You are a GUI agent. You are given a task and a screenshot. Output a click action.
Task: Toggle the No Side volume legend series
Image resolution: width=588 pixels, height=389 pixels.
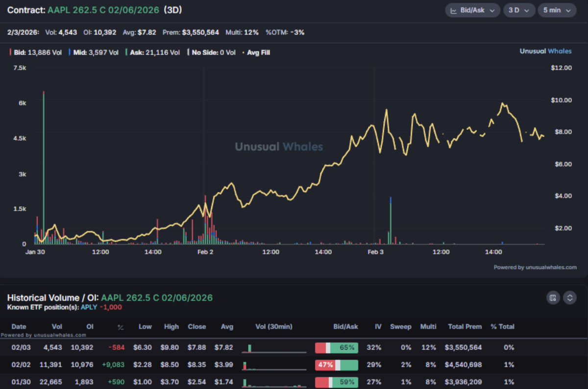(x=212, y=52)
